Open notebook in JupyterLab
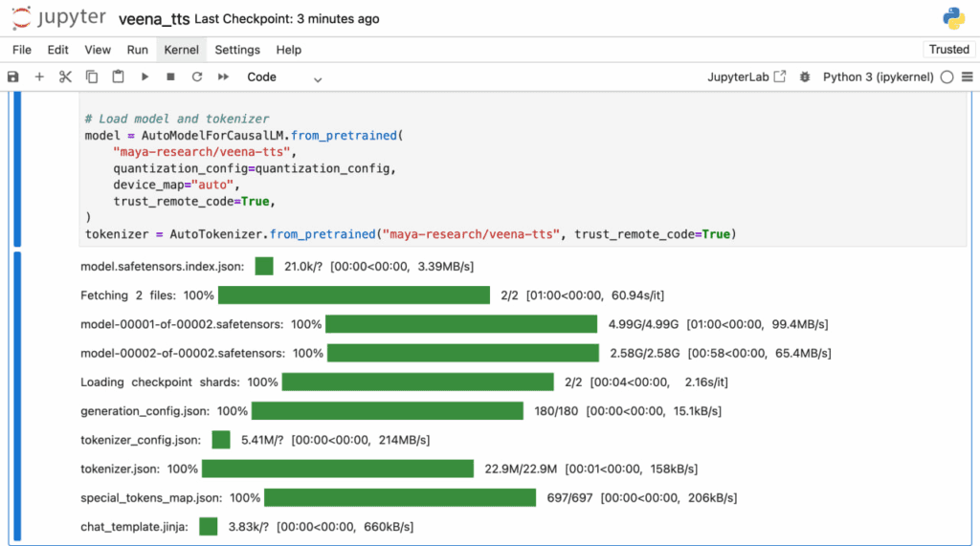980x546 pixels. (x=746, y=77)
